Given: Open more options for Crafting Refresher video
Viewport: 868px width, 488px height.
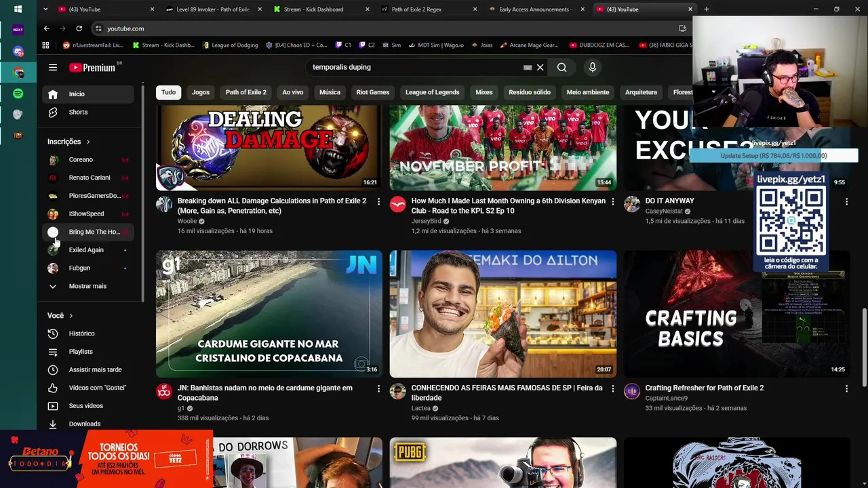Looking at the screenshot, I should pyautogui.click(x=846, y=388).
